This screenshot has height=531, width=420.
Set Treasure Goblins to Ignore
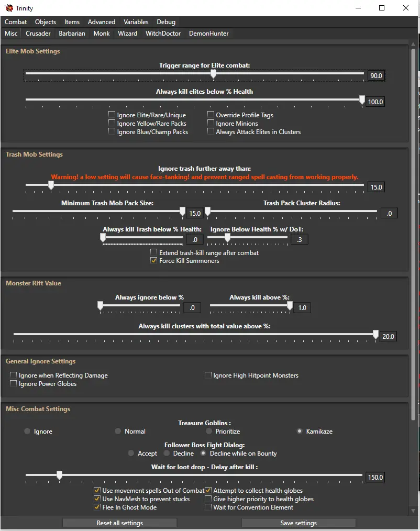pos(27,431)
